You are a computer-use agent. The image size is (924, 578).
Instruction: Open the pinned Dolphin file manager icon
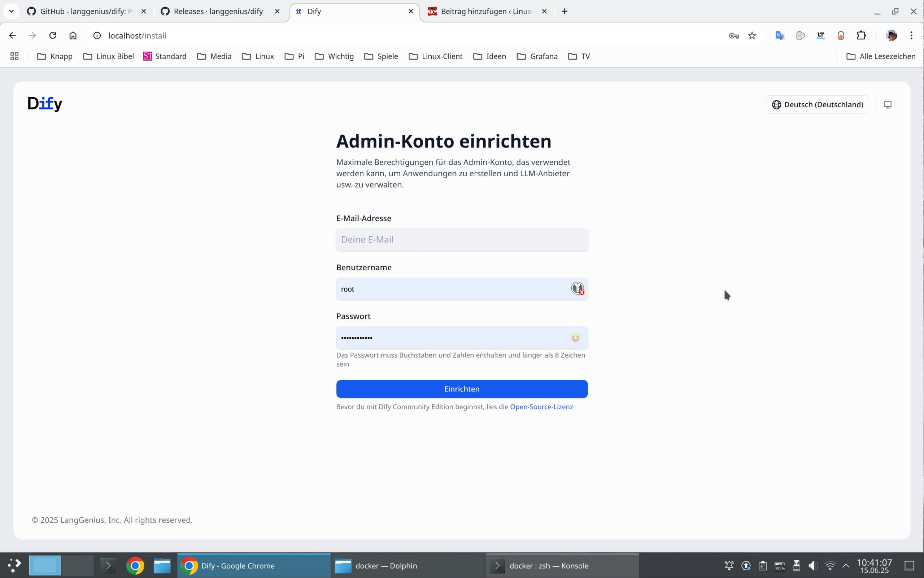click(162, 565)
